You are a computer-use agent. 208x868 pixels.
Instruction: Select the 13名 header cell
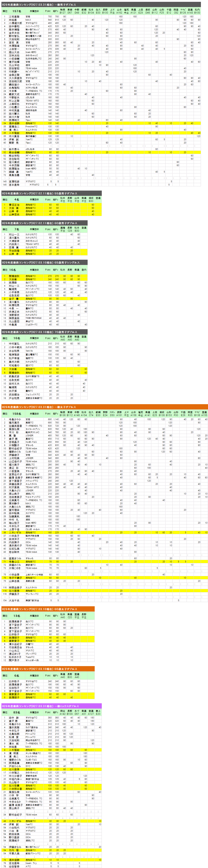pyautogui.click(x=17, y=616)
